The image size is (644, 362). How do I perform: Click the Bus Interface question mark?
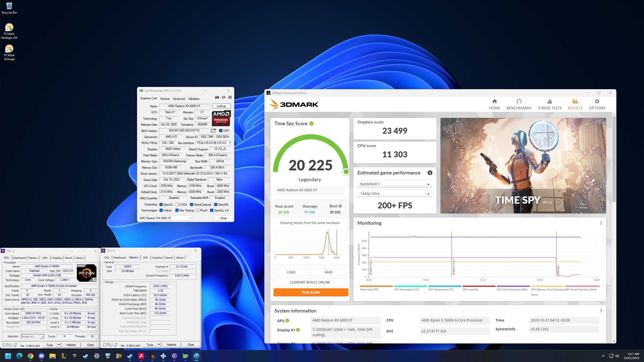(230, 143)
